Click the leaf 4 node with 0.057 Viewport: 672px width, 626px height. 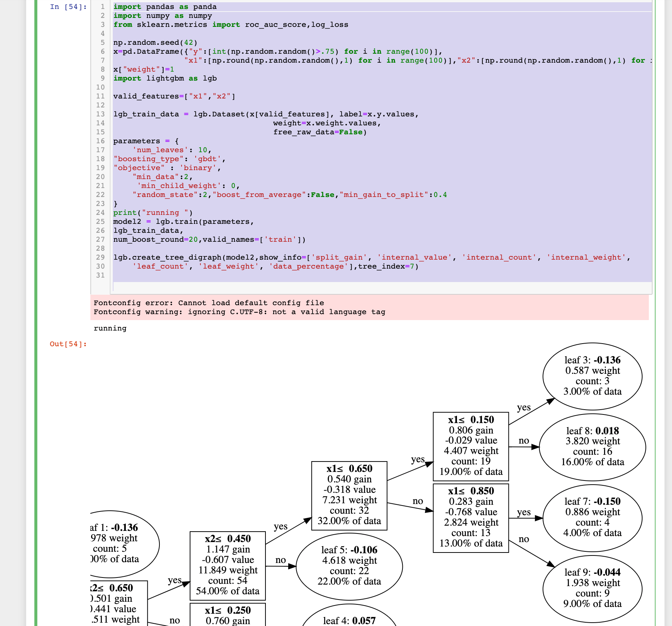[x=349, y=615]
